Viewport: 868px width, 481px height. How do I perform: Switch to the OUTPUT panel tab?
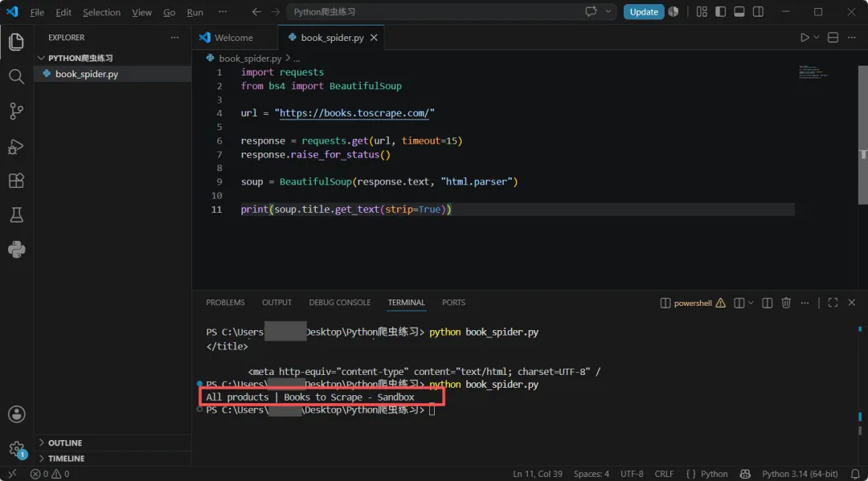click(276, 303)
